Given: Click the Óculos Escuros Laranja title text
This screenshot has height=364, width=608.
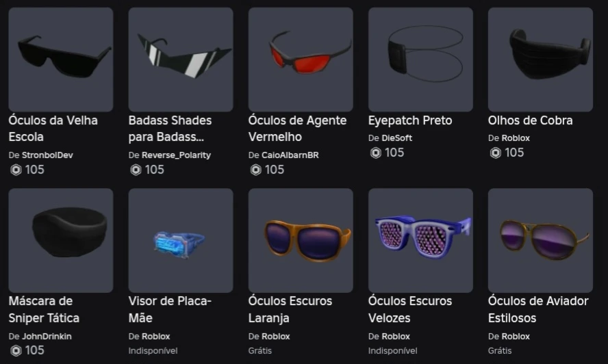Looking at the screenshot, I should 290,309.
